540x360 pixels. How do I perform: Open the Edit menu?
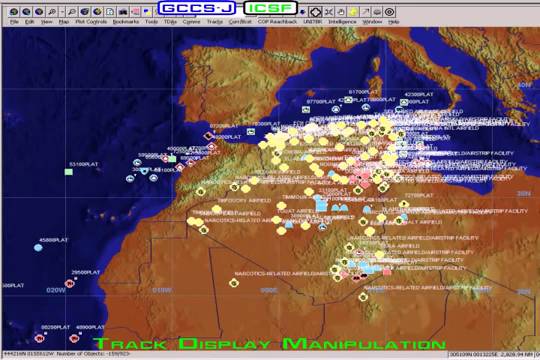30,22
